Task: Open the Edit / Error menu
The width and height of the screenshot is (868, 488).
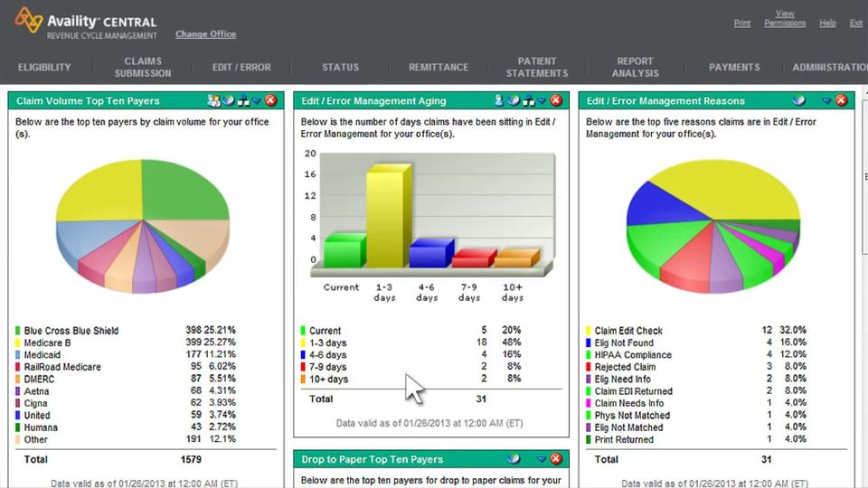Action: click(x=241, y=68)
